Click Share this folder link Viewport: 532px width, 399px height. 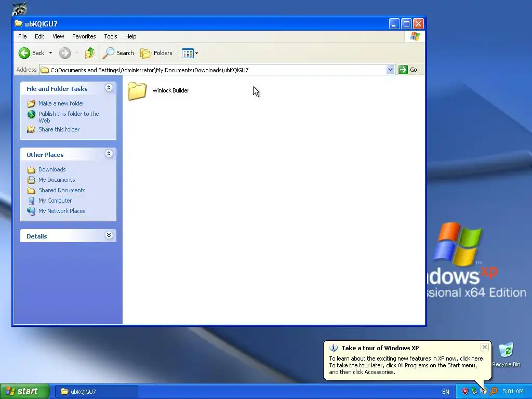point(59,129)
